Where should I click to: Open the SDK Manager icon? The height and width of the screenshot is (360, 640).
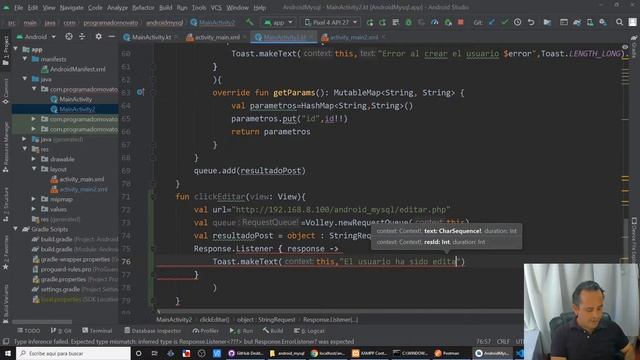[x=603, y=22]
